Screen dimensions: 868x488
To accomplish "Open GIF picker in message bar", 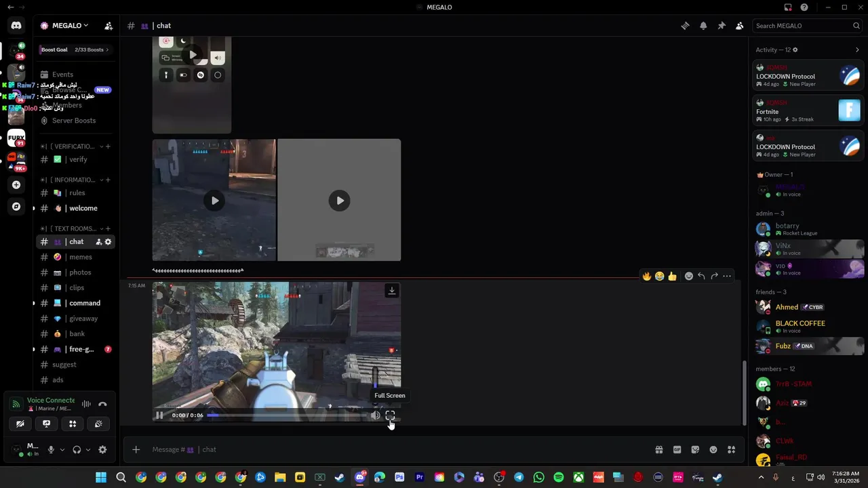I will [677, 449].
